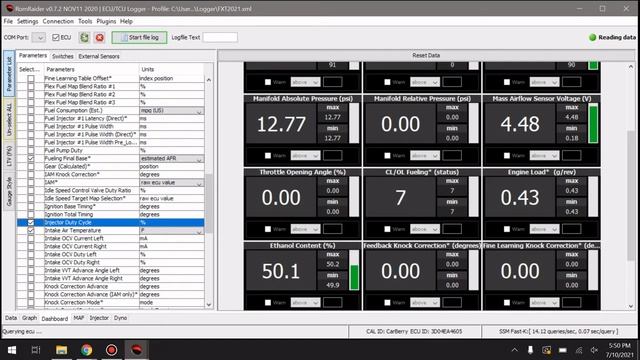
Task: Switch to the Switches tab
Action: 62,56
